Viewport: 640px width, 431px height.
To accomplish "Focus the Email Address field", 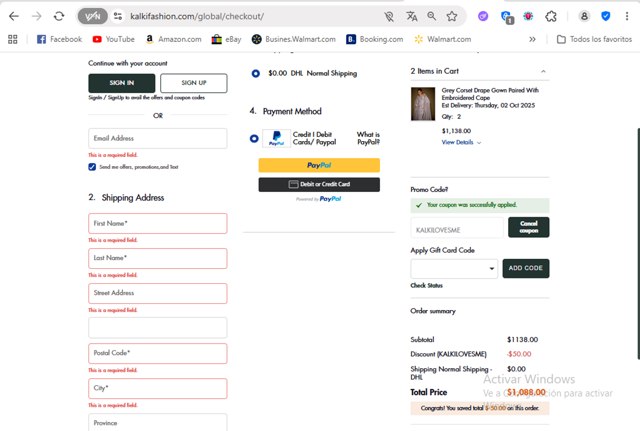I will tap(158, 138).
